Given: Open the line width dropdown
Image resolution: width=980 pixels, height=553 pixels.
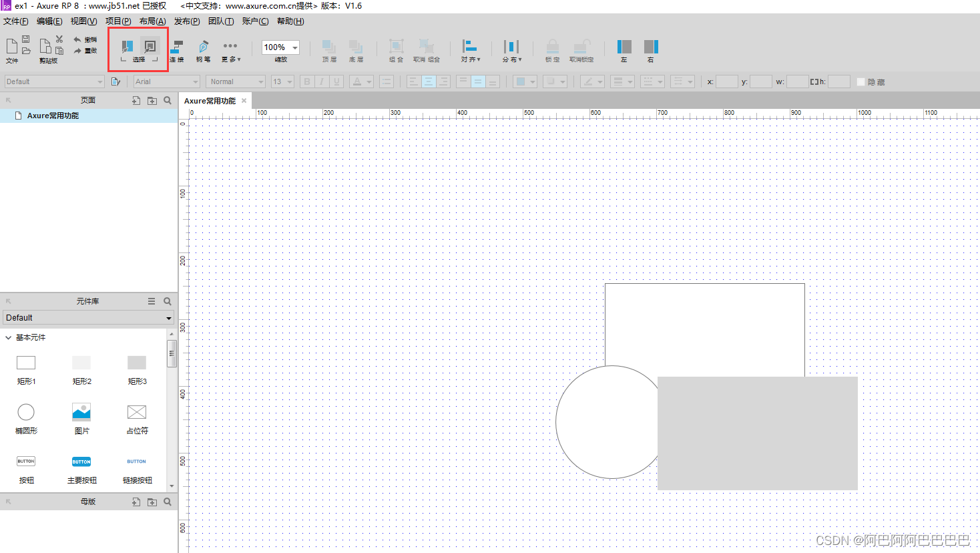Looking at the screenshot, I should pyautogui.click(x=622, y=81).
